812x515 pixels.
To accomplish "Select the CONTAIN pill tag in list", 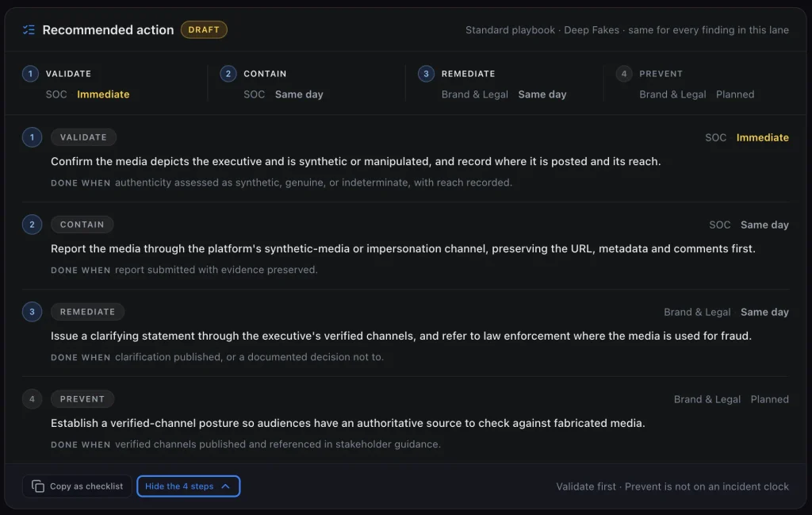I will [82, 225].
